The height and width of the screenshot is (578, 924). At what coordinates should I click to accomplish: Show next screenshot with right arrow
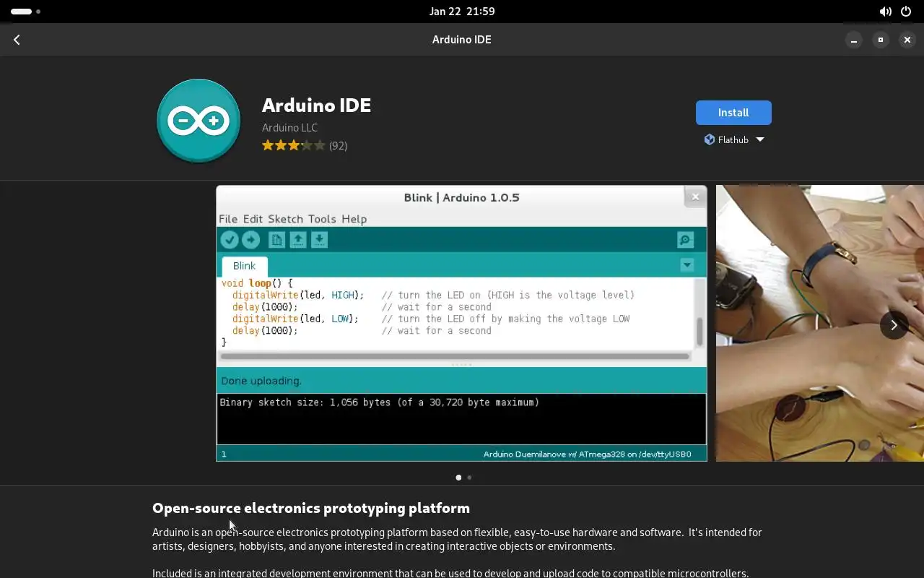click(x=894, y=325)
